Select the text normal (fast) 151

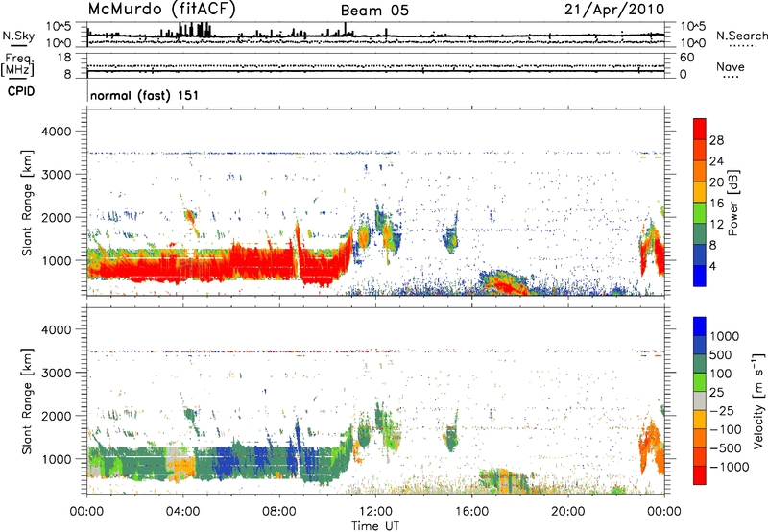[x=145, y=95]
